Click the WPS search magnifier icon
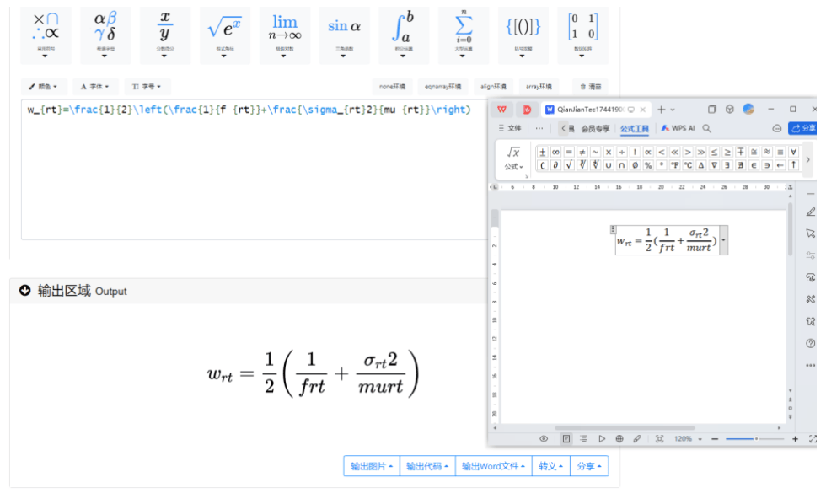Screen dimensions: 826x504 pyautogui.click(x=707, y=129)
